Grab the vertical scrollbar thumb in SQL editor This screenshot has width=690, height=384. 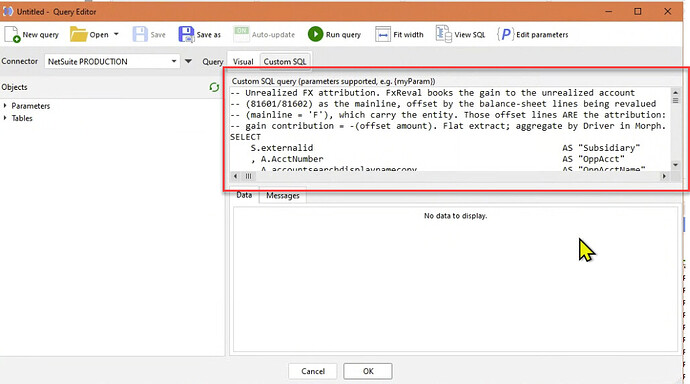(675, 101)
